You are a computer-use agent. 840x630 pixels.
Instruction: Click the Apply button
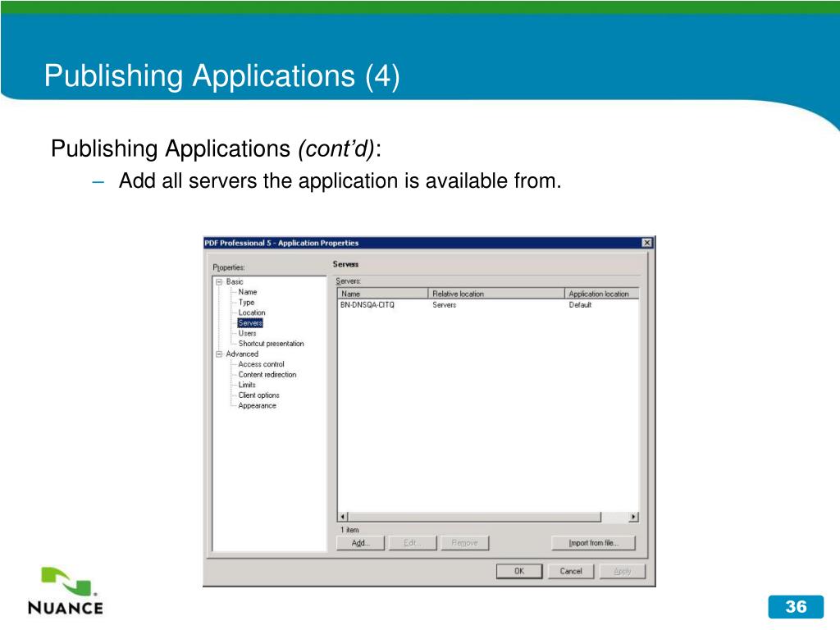[x=623, y=571]
